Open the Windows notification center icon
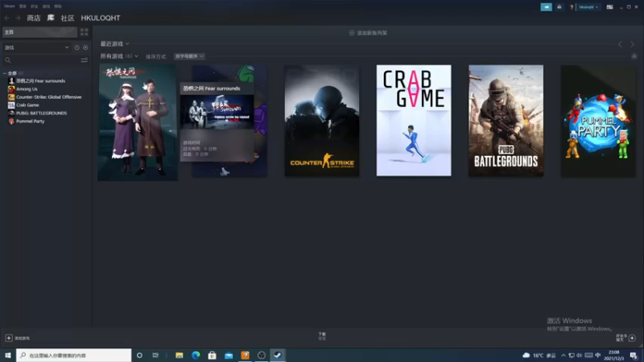Image resolution: width=644 pixels, height=362 pixels. (634, 356)
